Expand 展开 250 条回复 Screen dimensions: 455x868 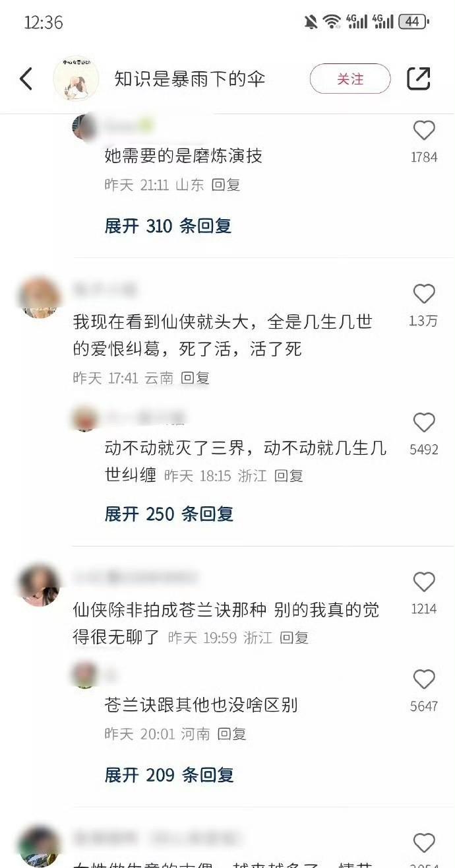169,514
